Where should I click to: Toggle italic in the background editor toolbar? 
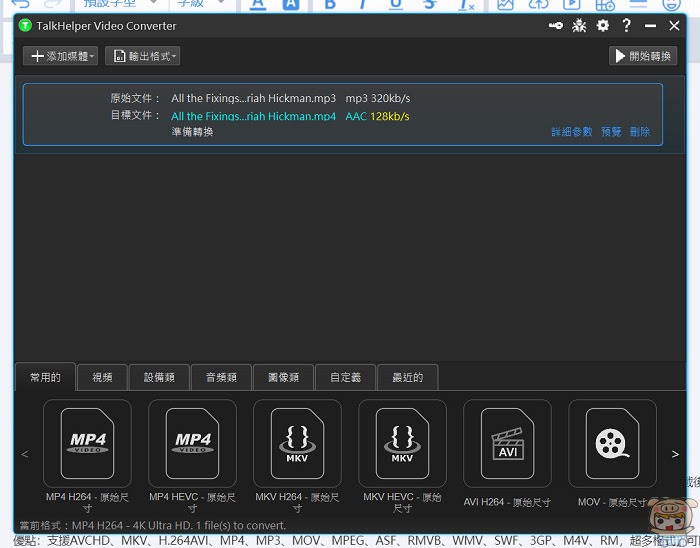click(362, 4)
